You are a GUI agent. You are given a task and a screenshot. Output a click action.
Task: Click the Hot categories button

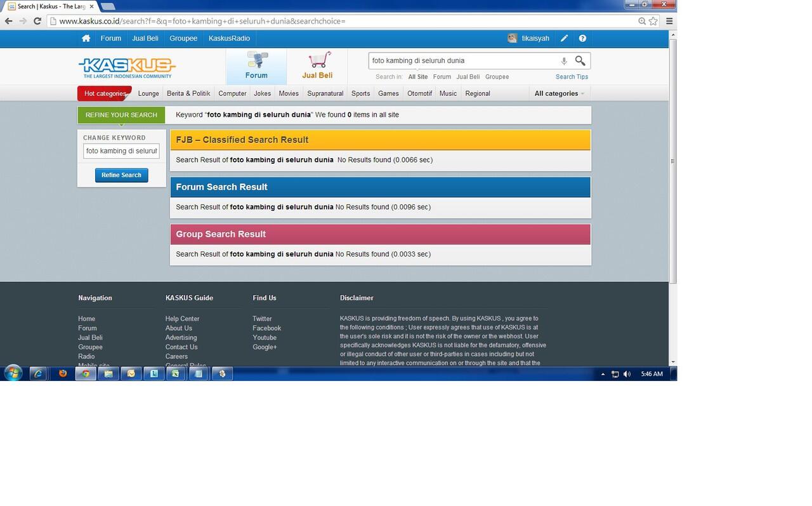point(105,93)
